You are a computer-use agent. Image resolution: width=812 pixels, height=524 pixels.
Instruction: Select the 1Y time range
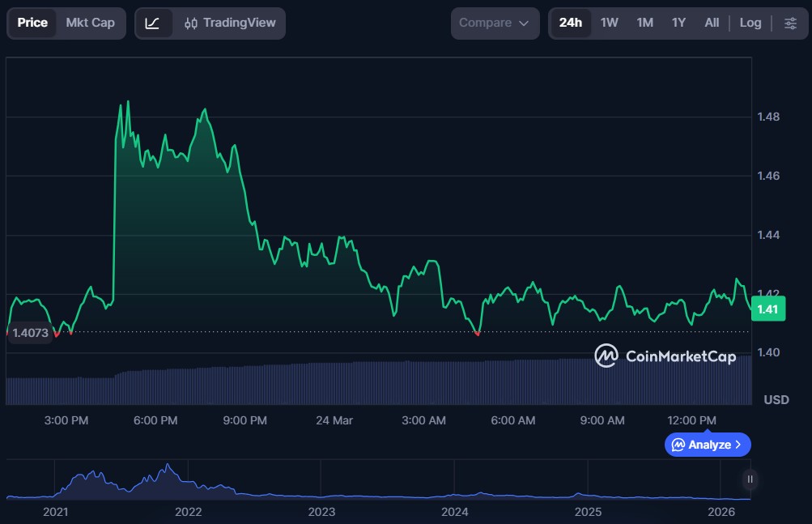tap(678, 23)
